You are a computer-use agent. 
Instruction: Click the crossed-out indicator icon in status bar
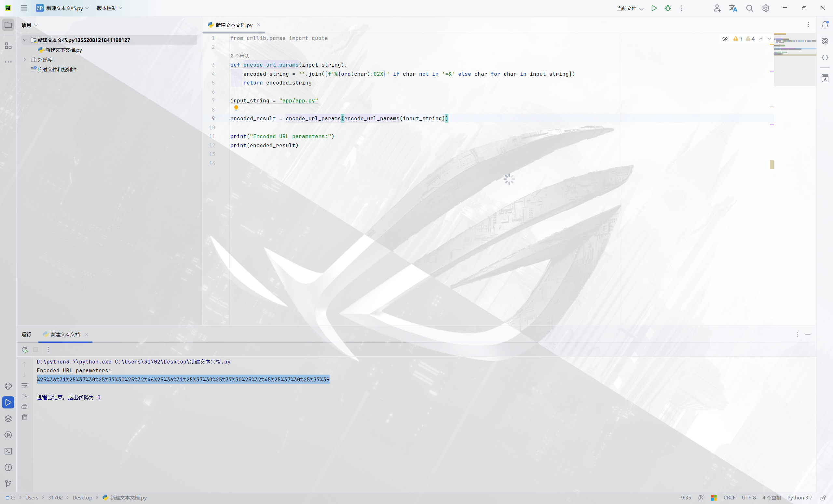(x=701, y=497)
